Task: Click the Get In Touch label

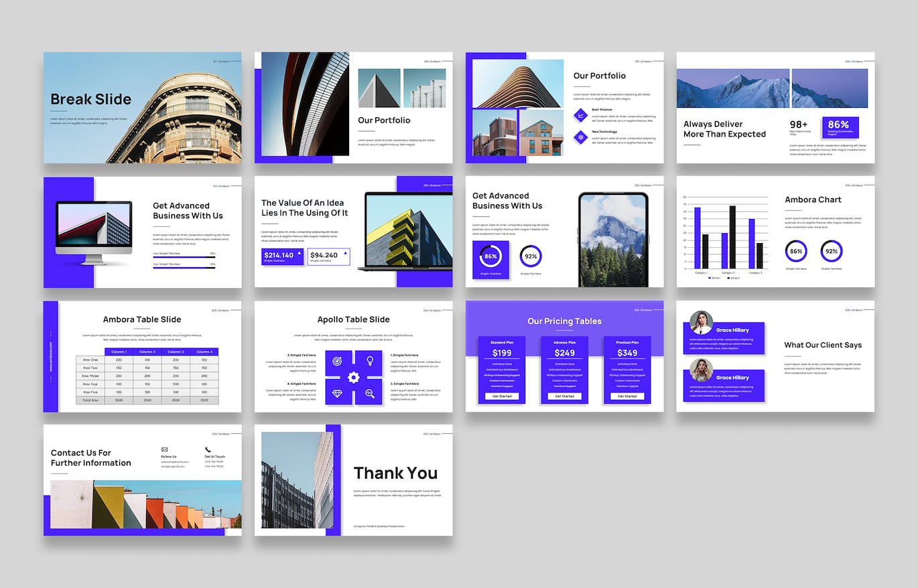Action: click(x=215, y=457)
